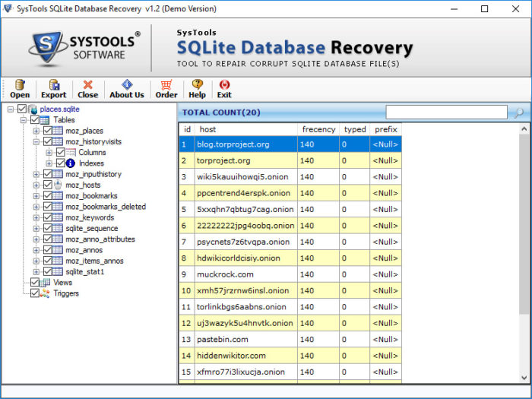Select the wiki5kauuihowqi5.onion host cell

[246, 177]
